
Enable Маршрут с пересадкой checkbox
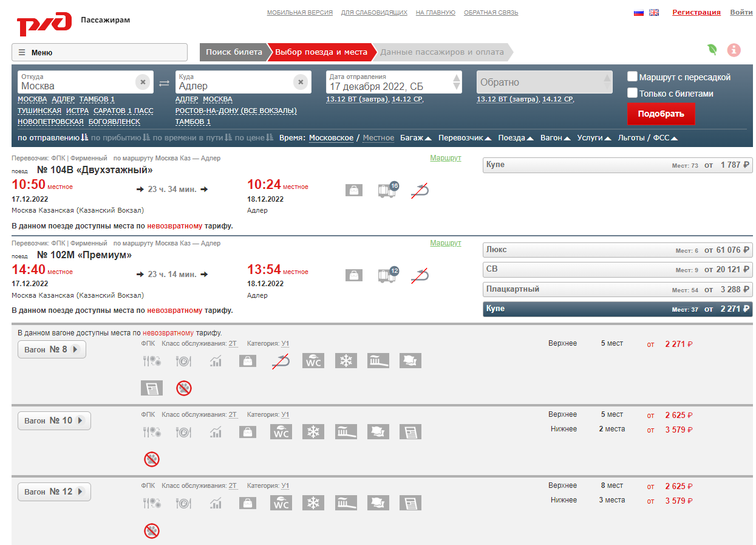633,77
